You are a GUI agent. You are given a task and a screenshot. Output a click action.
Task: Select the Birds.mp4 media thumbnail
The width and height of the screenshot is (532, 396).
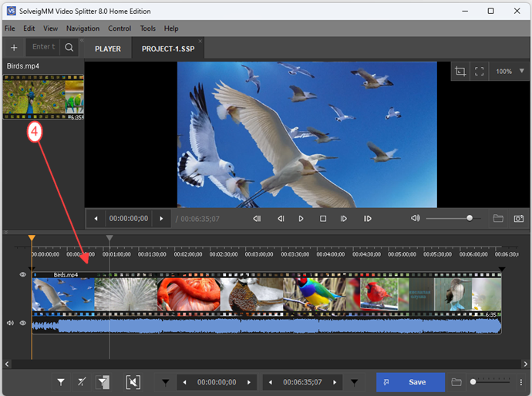[43, 97]
